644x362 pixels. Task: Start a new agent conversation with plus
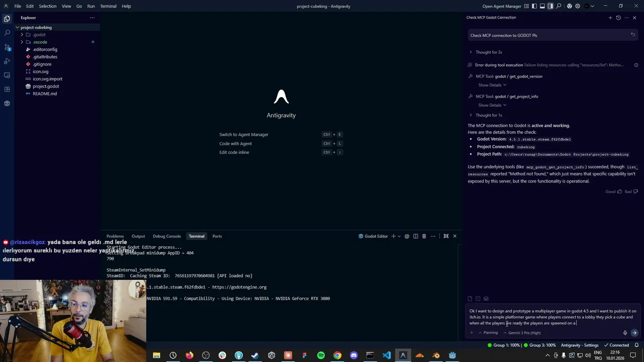click(610, 18)
